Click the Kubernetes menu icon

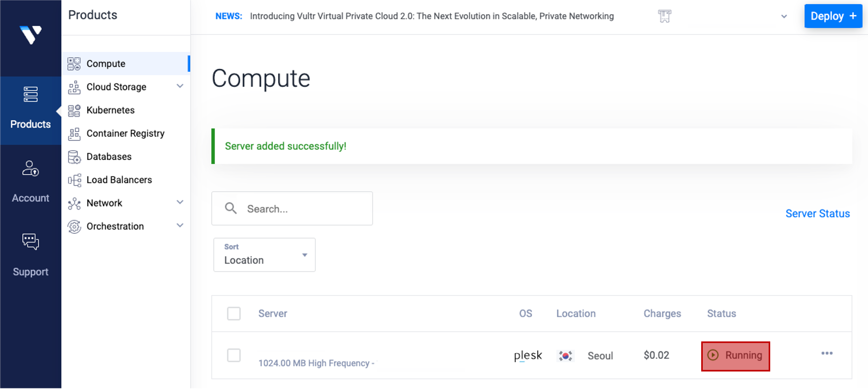(x=74, y=110)
